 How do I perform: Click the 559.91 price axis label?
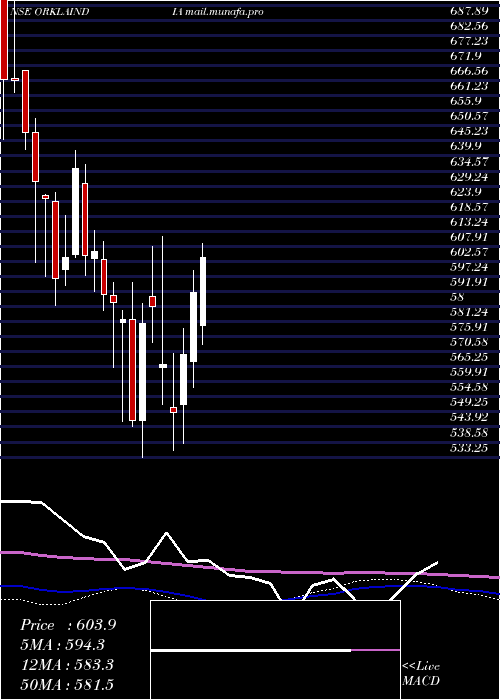pyautogui.click(x=469, y=372)
